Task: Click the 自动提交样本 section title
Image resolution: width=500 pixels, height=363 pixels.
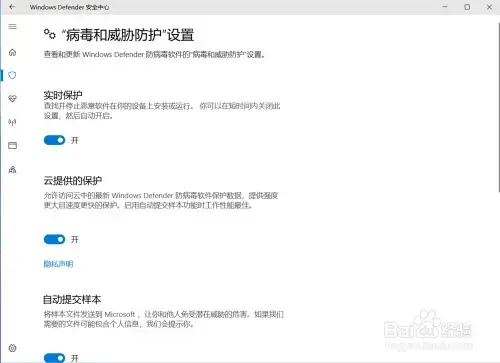Action: click(x=72, y=299)
